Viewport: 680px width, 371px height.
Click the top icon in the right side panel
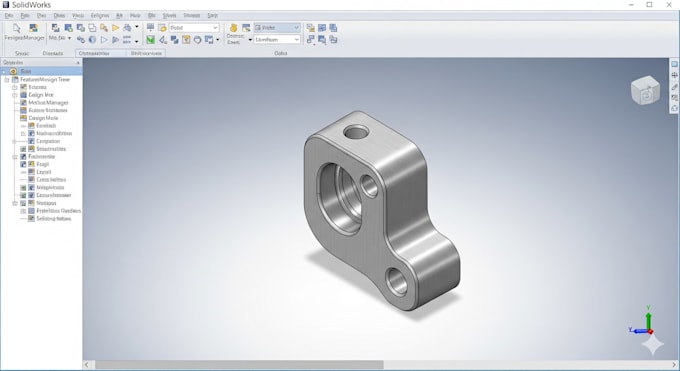[x=674, y=64]
